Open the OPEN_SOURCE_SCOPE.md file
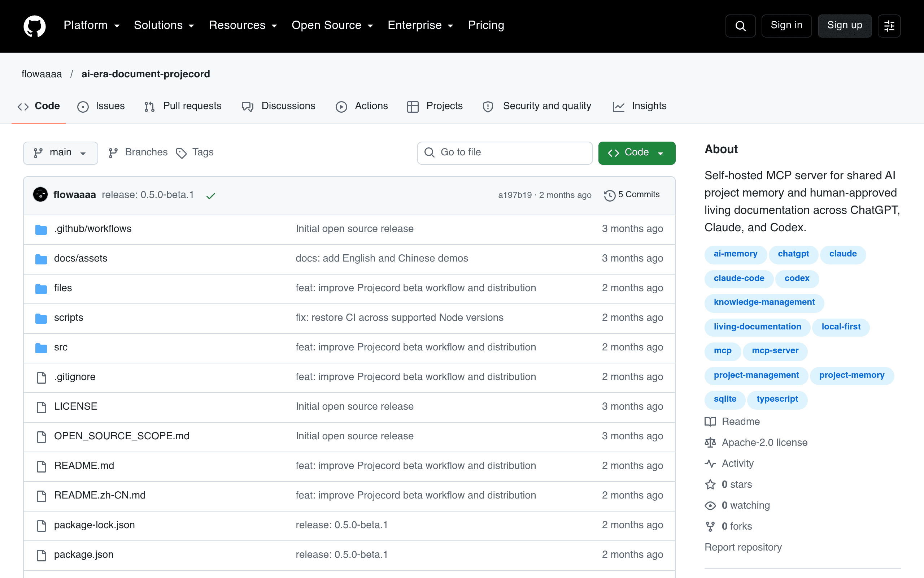924x578 pixels. 121,436
